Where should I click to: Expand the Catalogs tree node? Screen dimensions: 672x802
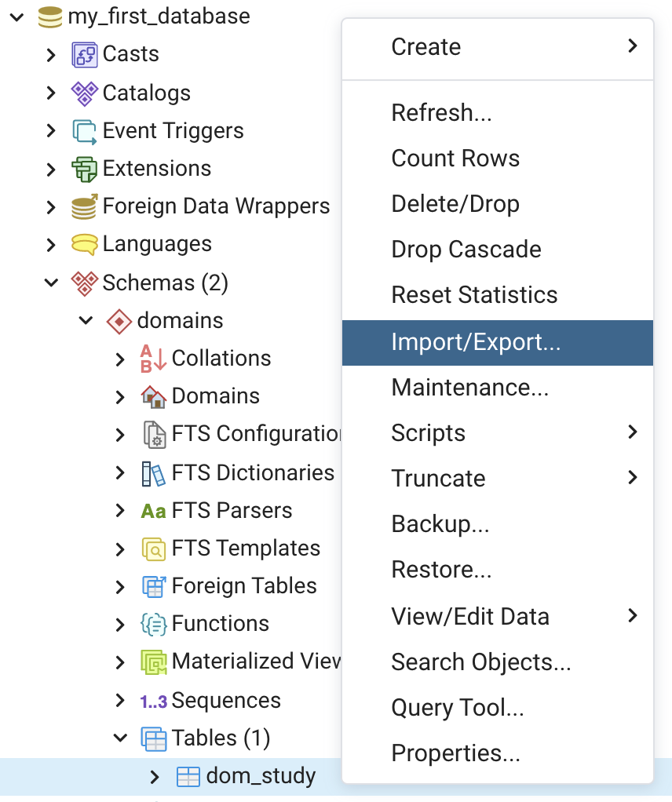click(x=51, y=93)
